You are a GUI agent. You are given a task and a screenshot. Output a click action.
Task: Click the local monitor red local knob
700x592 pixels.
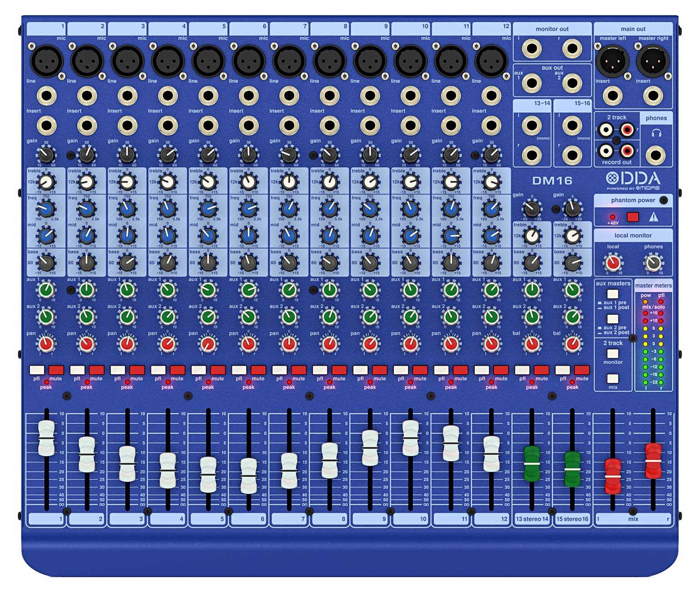[613, 262]
